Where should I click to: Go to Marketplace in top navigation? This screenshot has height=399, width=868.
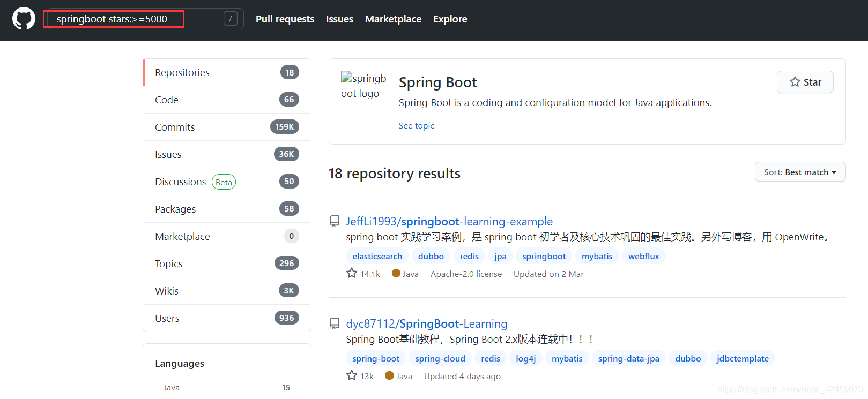point(393,19)
